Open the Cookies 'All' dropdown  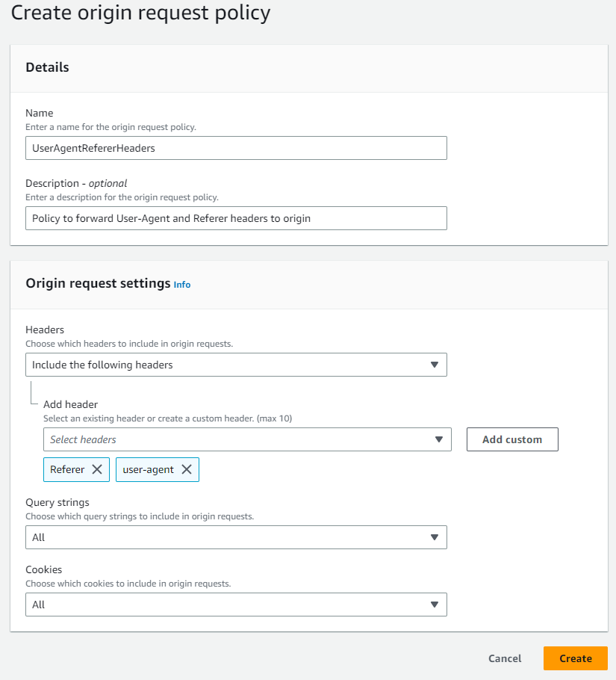pos(236,605)
